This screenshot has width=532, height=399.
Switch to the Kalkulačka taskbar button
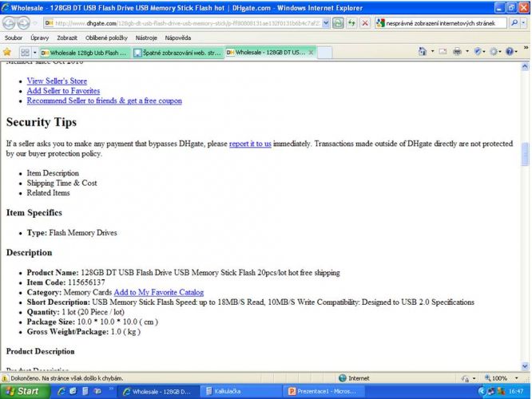[241, 392]
